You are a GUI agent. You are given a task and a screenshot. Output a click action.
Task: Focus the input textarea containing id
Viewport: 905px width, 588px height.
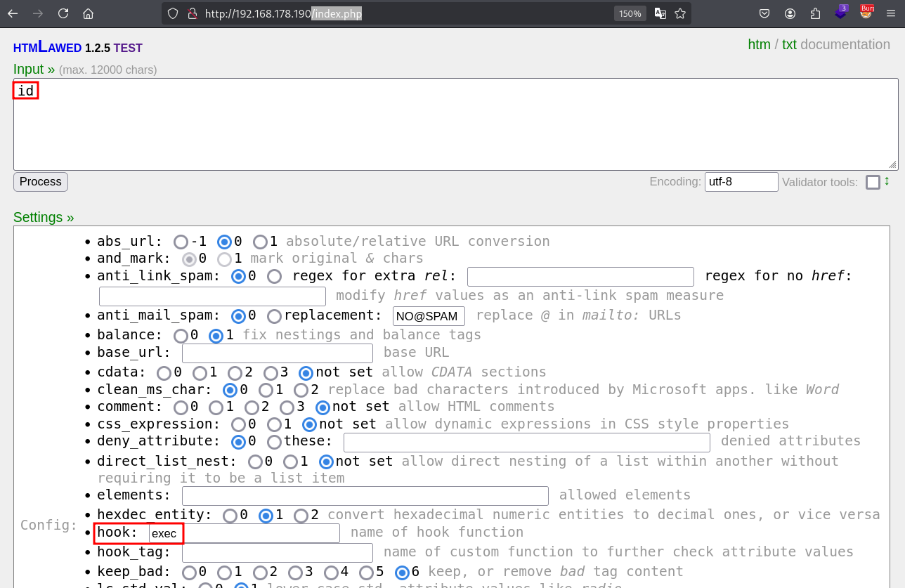[455, 124]
